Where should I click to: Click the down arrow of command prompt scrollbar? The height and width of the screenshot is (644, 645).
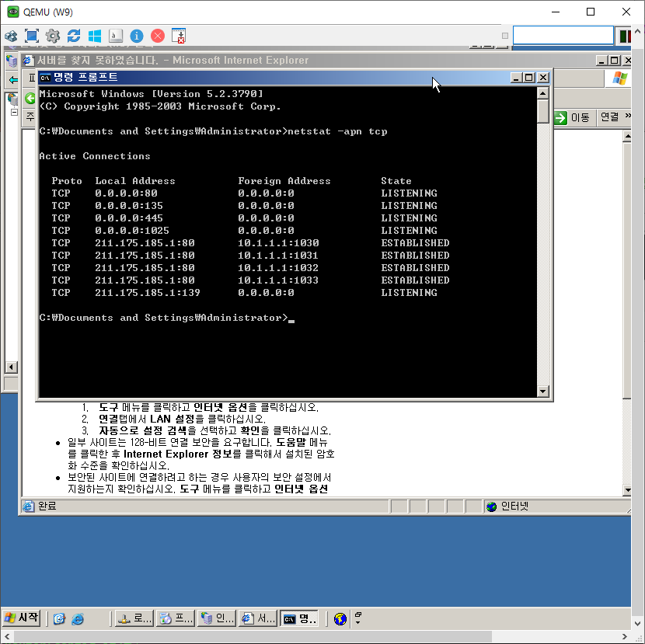tap(543, 391)
